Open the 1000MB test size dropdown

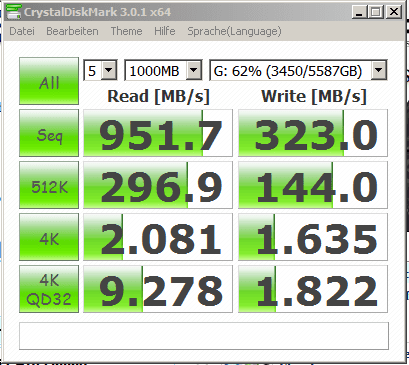click(x=163, y=70)
